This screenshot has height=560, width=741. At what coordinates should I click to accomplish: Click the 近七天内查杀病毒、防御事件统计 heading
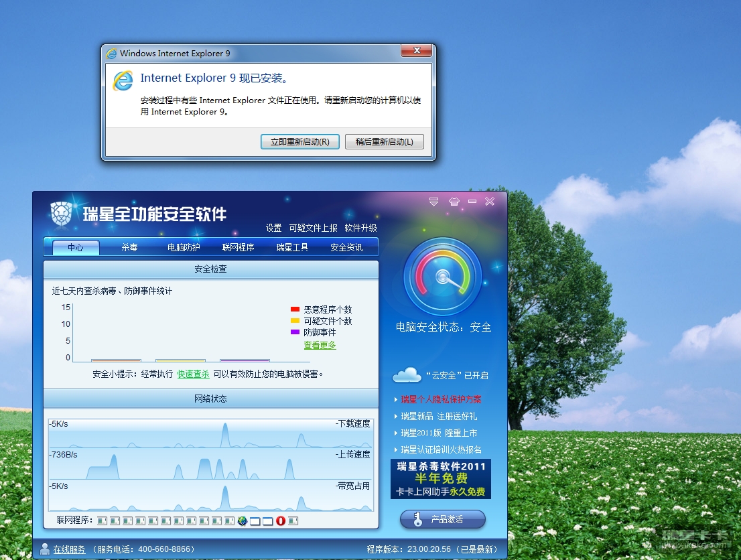pos(112,291)
